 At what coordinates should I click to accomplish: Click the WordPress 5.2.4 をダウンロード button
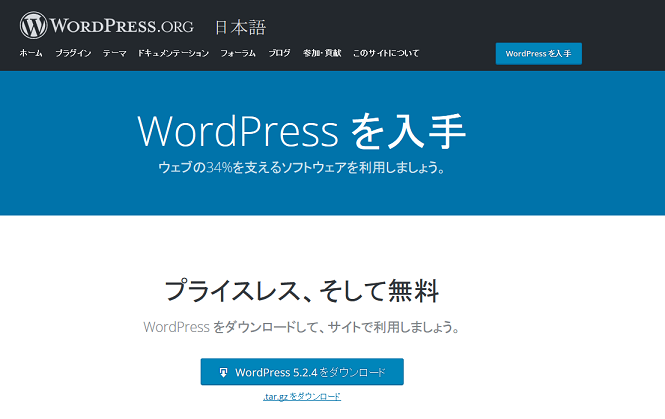(x=302, y=372)
